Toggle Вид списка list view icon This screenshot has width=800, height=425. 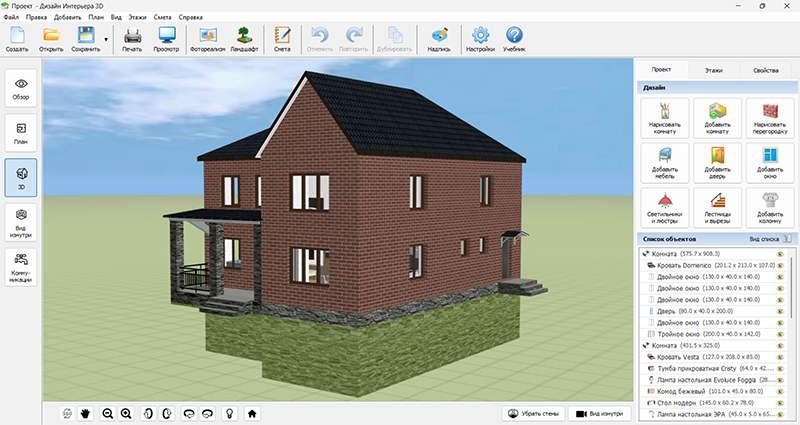[x=787, y=239]
